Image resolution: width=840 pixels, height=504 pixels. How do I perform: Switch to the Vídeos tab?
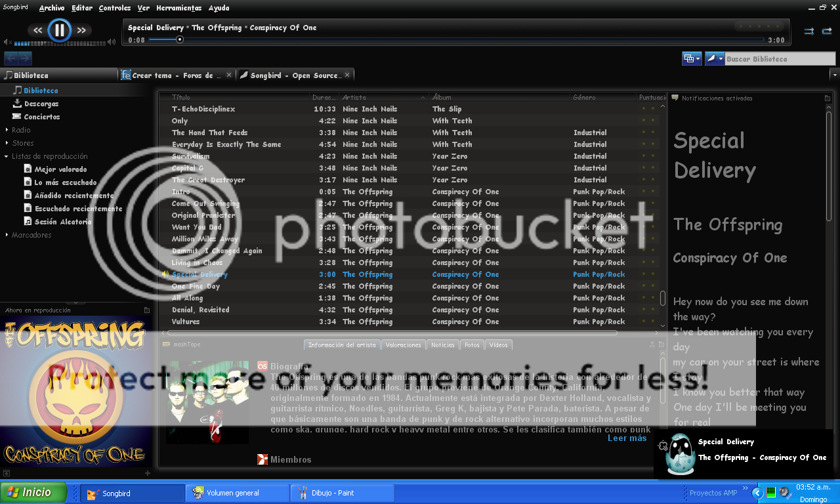pyautogui.click(x=498, y=345)
